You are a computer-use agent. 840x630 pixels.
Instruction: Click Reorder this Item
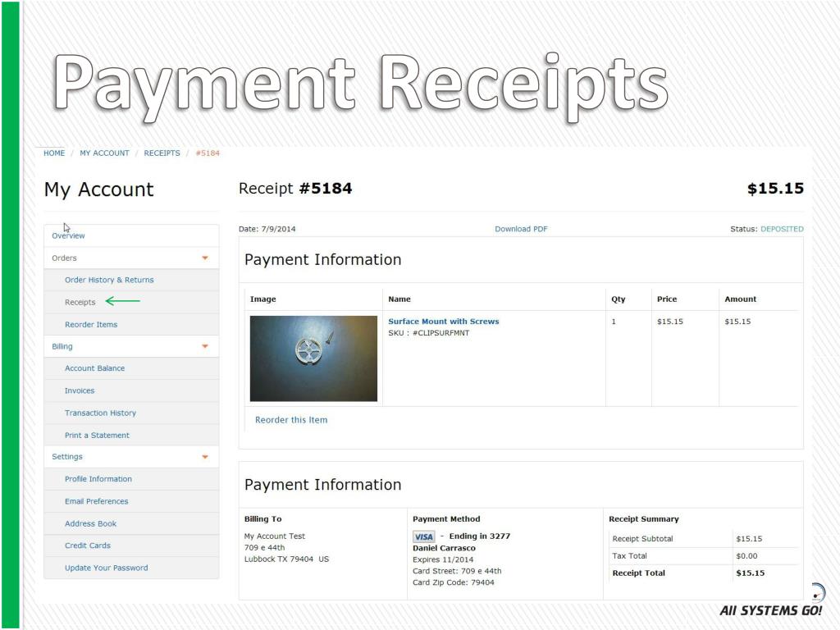coord(291,420)
